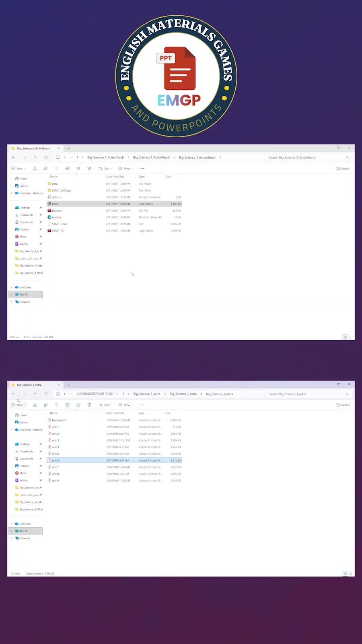Sort by Date modified in ActiveTeach window
Screen dimensions: 362x644
coord(115,177)
